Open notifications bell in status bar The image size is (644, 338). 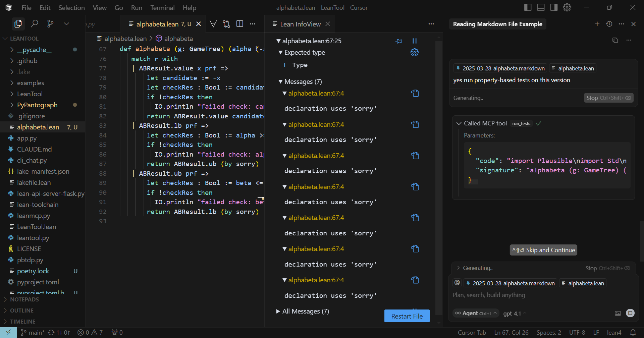[633, 332]
